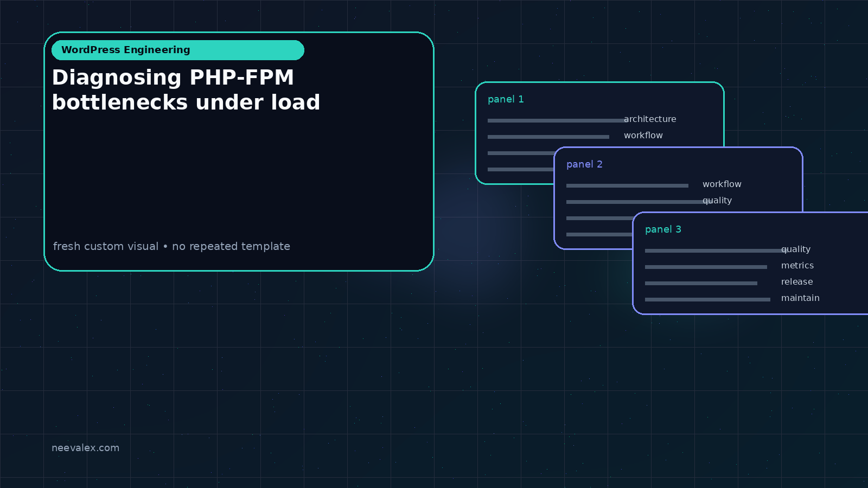
Task: Click 'maintain' in panel 3
Action: coord(800,298)
